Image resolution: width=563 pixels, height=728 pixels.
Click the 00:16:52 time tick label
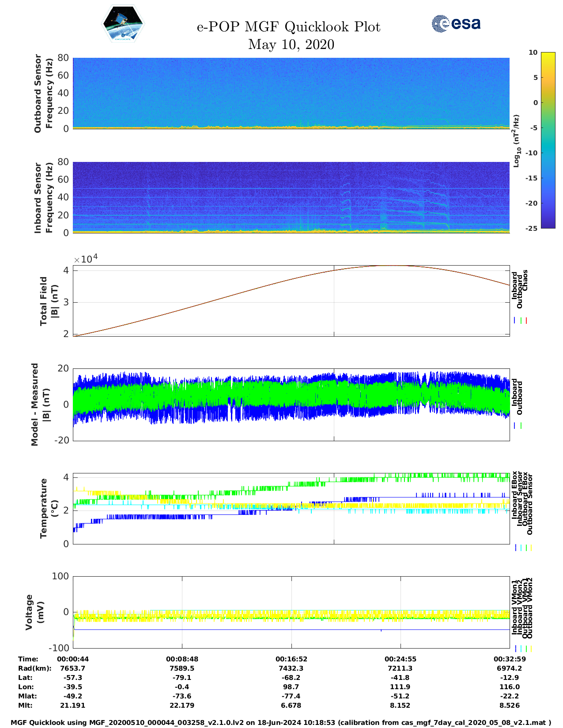pos(291,659)
